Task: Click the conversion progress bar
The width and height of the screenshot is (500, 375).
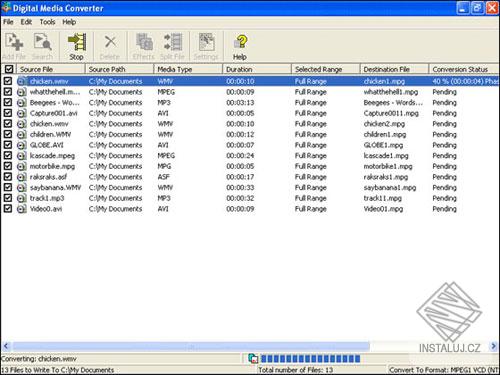Action: [310, 359]
